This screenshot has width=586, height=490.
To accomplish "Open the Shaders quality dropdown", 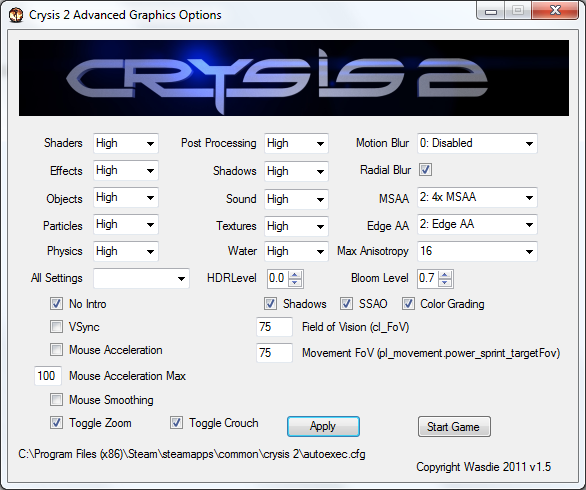I will coord(126,143).
